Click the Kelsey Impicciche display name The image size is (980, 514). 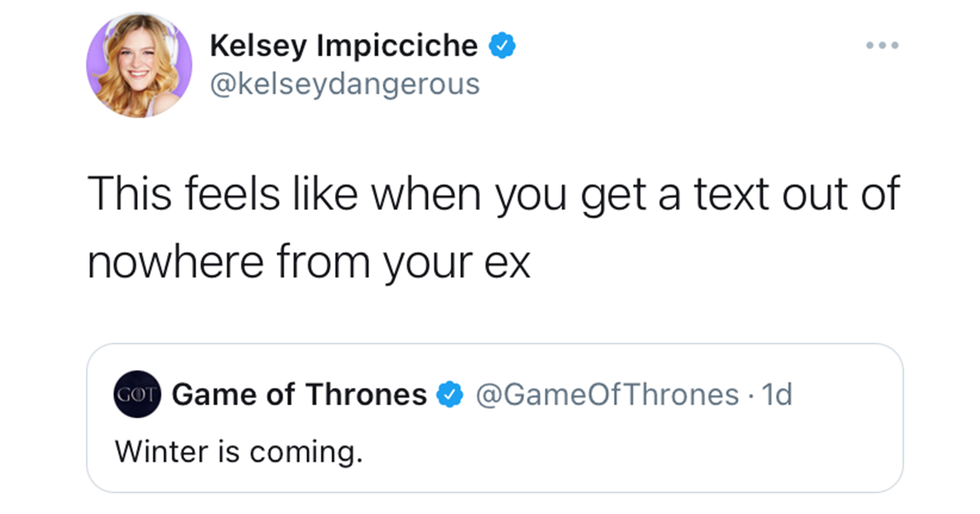(344, 45)
